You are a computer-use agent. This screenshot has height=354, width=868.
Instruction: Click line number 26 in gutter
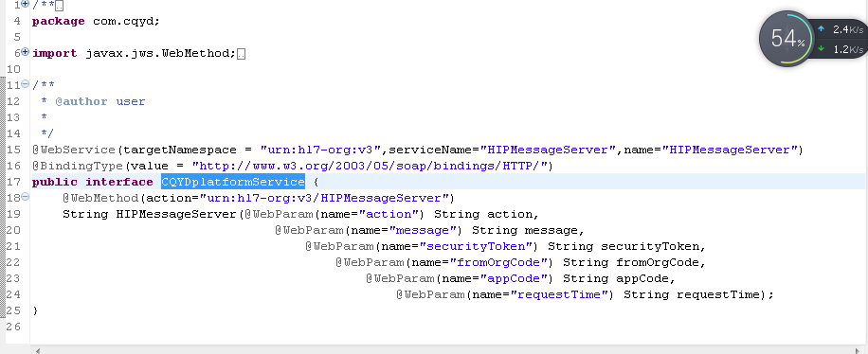click(14, 327)
